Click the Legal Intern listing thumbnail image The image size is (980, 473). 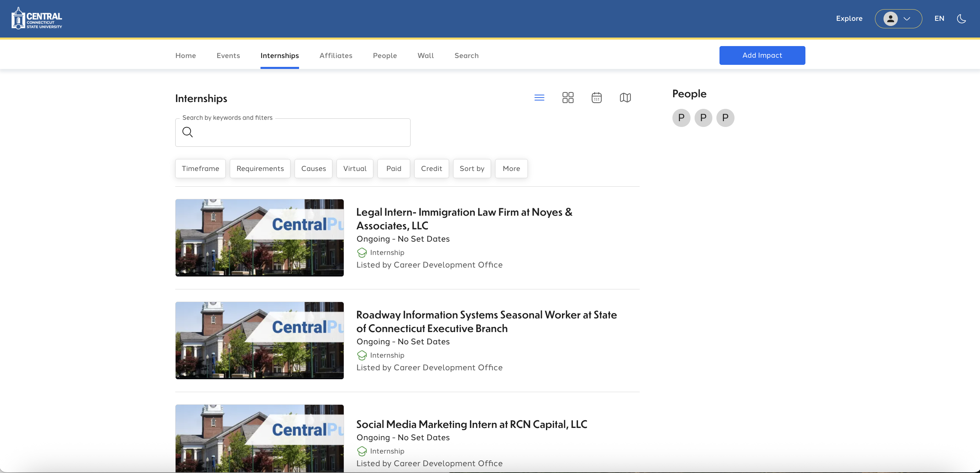259,238
